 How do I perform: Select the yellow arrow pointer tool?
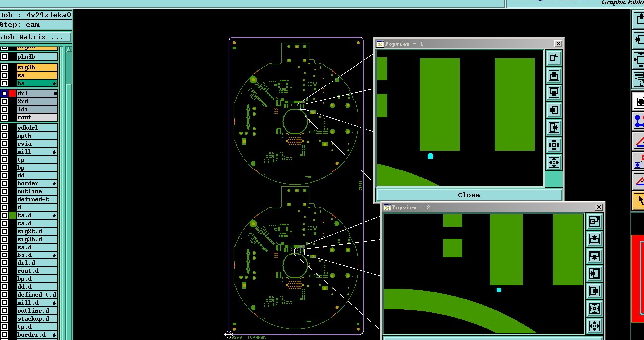pos(639,201)
